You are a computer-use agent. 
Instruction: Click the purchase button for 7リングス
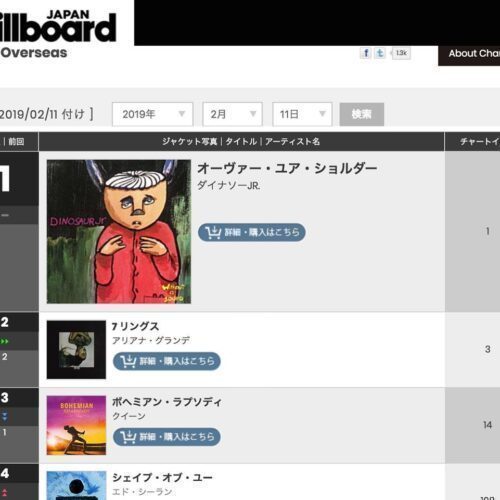(x=167, y=361)
